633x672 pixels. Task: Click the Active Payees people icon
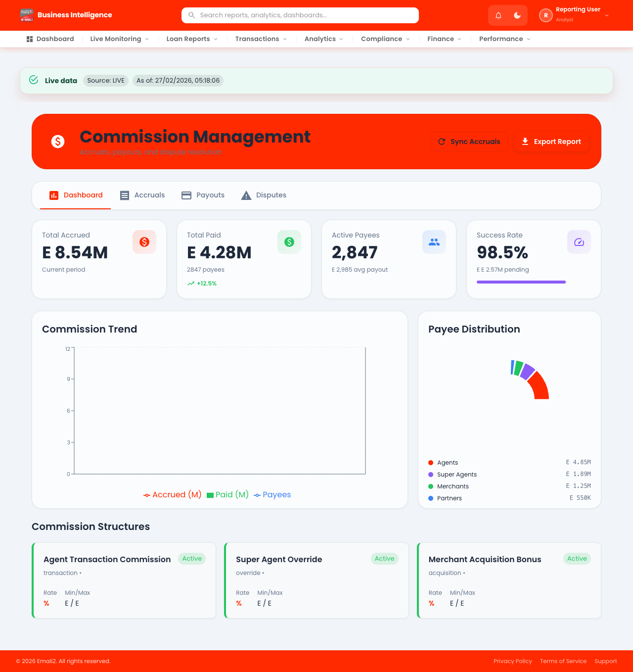pos(434,242)
